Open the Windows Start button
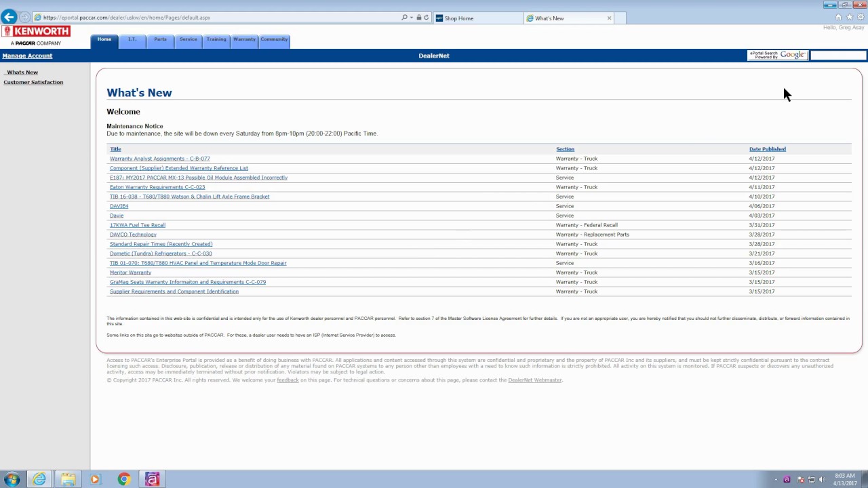 point(12,479)
